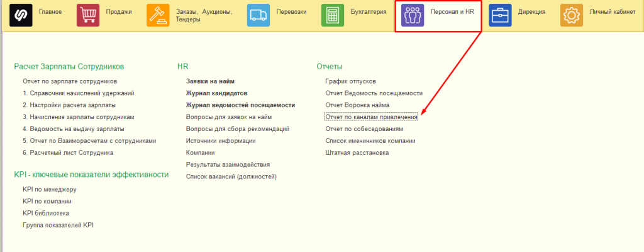Select the Персонал и HR tab label
Image resolution: width=644 pixels, height=252 pixels.
pos(452,12)
